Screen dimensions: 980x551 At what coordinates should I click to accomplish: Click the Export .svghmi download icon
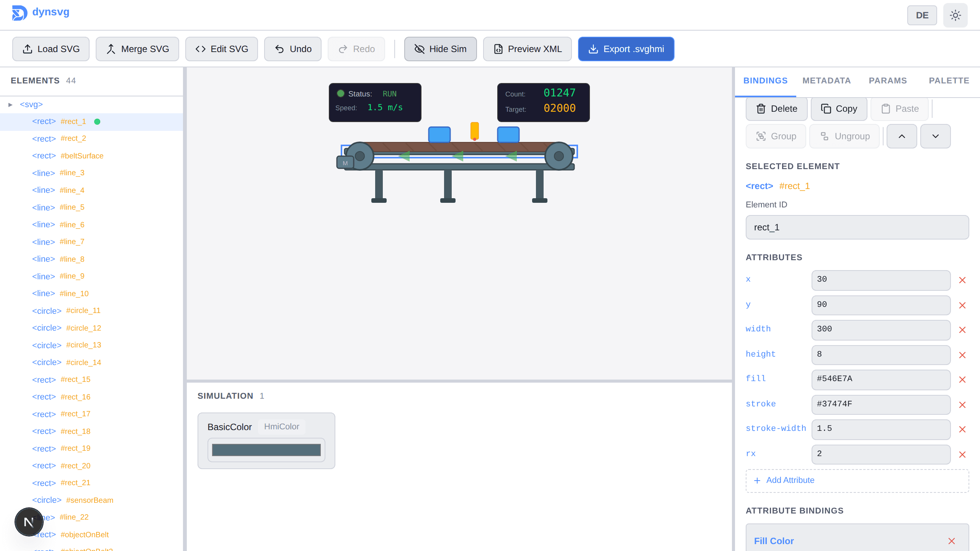[x=593, y=49]
